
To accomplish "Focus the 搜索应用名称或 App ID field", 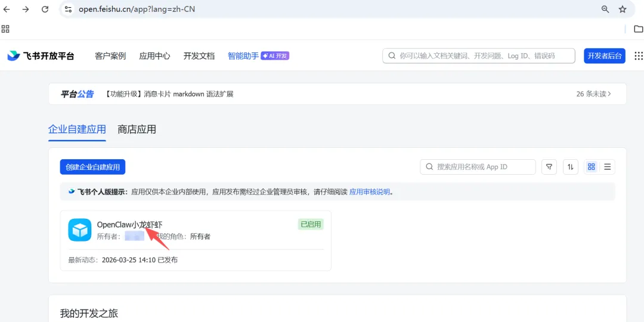I will tap(478, 167).
